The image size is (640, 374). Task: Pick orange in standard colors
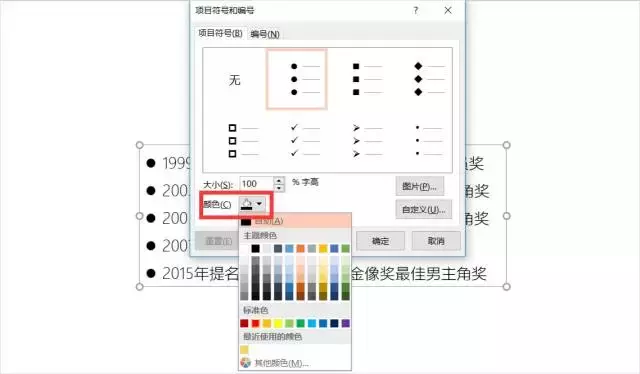pyautogui.click(x=267, y=323)
